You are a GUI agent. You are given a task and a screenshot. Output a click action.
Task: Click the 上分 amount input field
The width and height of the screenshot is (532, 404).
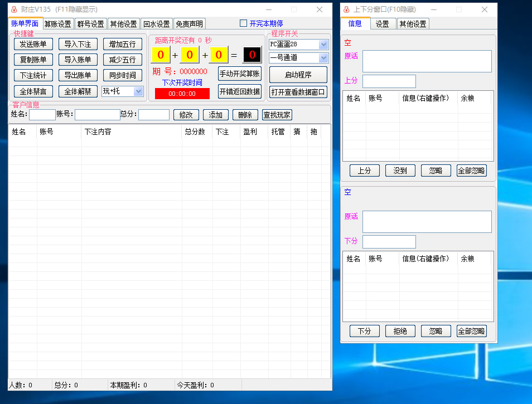coord(389,81)
